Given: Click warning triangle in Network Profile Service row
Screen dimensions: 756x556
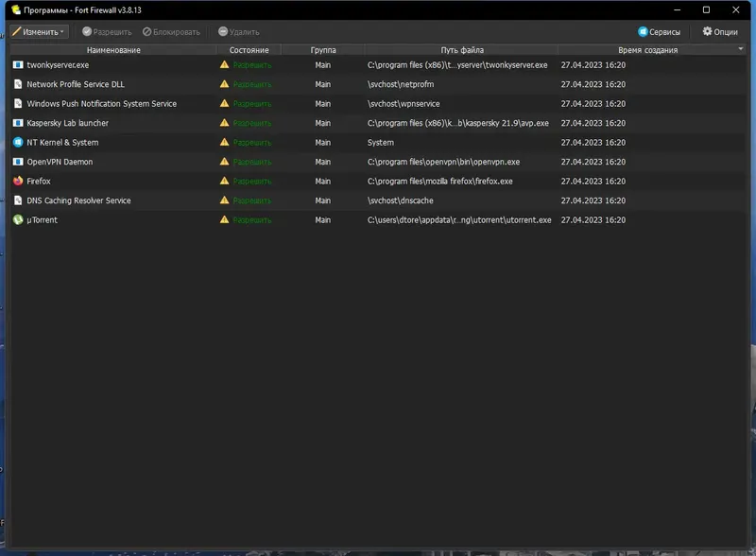Looking at the screenshot, I should (x=224, y=84).
